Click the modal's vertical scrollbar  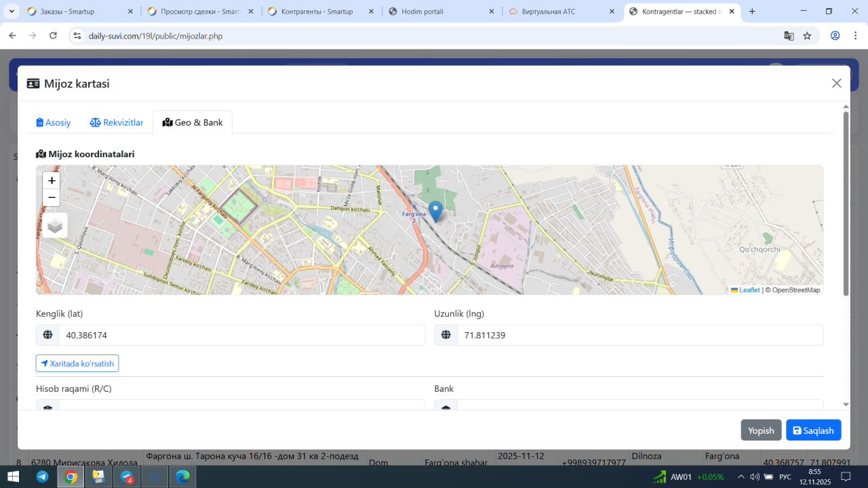[x=846, y=203]
